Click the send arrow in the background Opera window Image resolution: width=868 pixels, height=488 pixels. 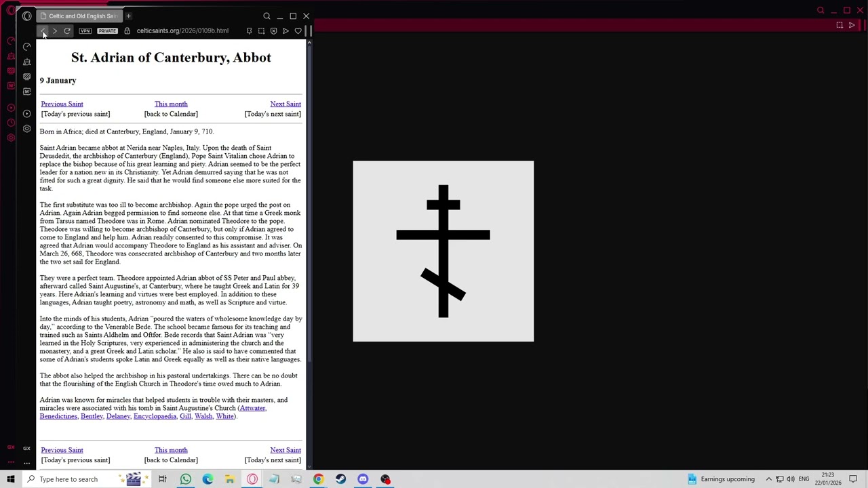852,25
